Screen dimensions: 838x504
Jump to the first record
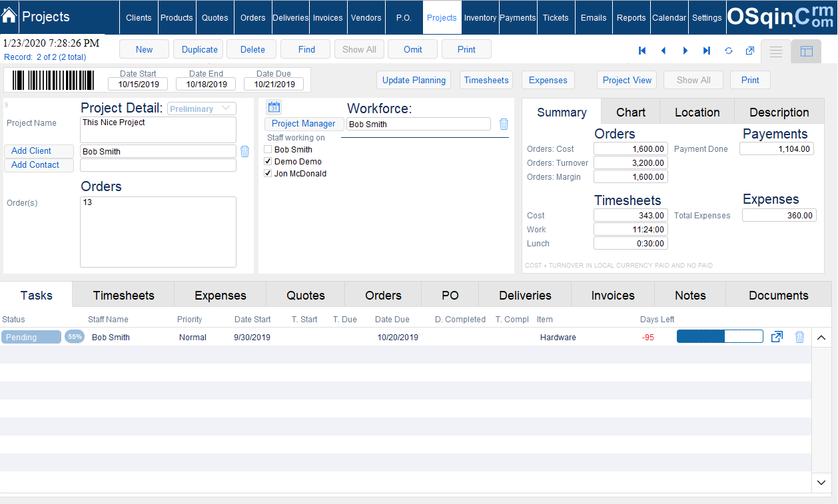coord(642,51)
